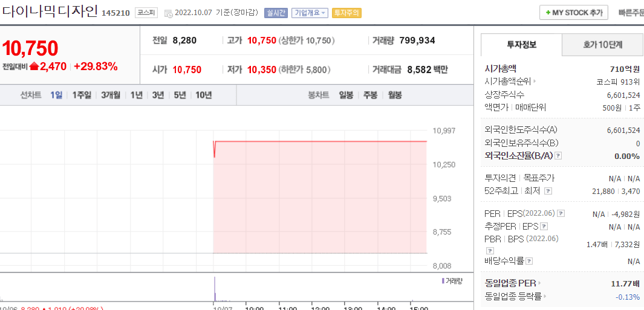Select the 3년 line chart period
The image size is (644, 310).
(158, 95)
